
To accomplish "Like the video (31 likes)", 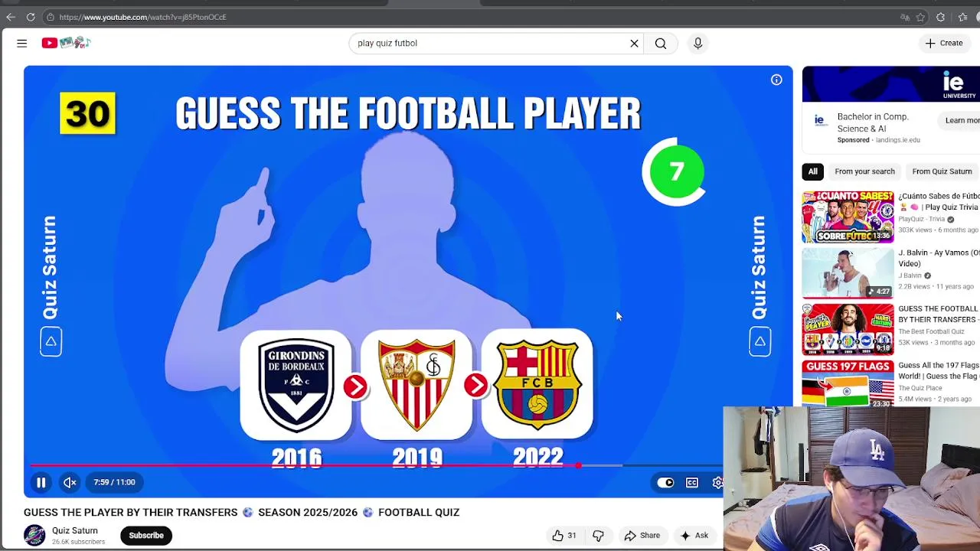I will (x=564, y=536).
